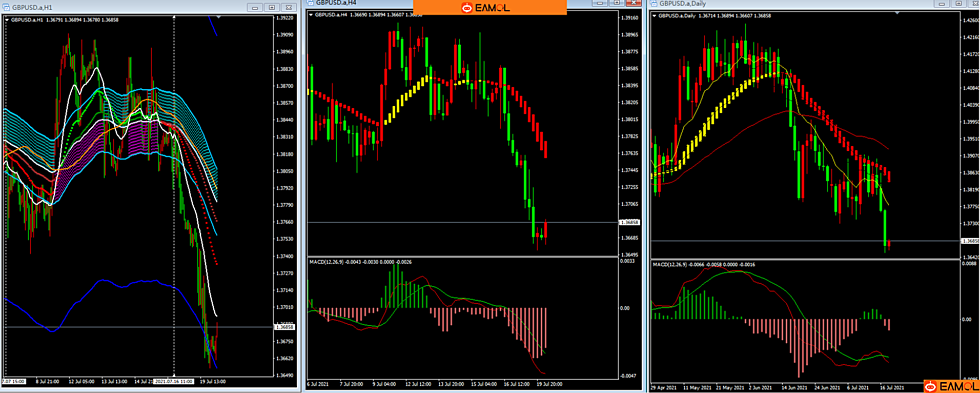Expand the triangle dropdown beside GBPUSD.a,Daily label
The height and width of the screenshot is (393, 980).
point(654,16)
